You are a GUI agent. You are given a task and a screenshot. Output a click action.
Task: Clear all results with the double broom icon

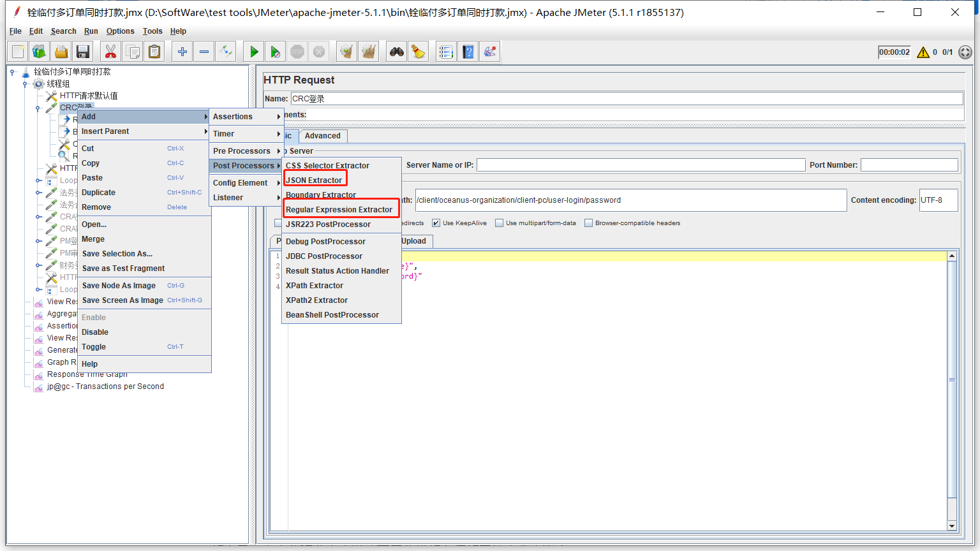pos(369,52)
